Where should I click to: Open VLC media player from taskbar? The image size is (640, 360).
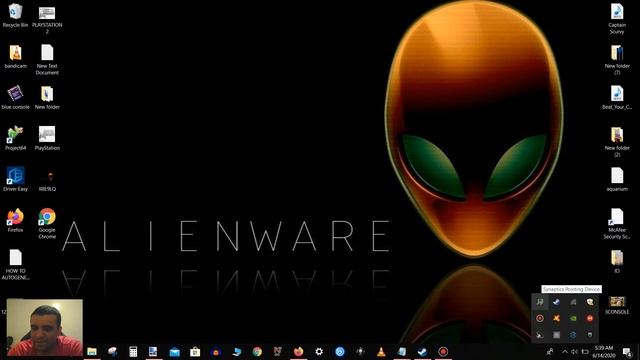coord(381,351)
